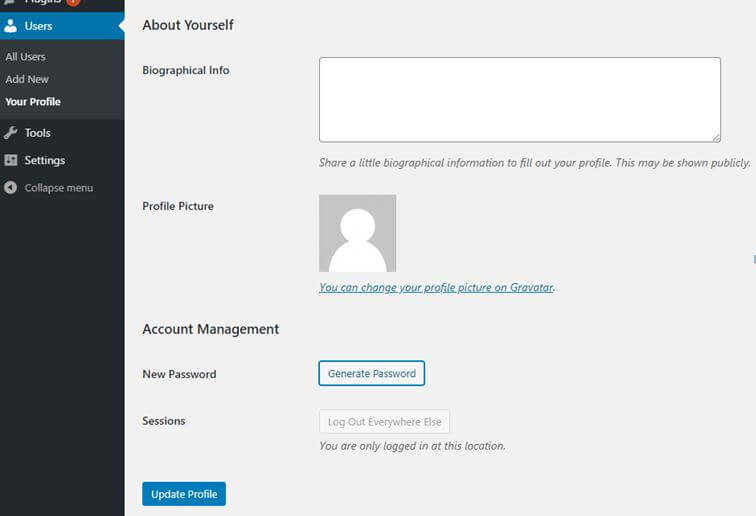Viewport: 756px width, 516px height.
Task: Open the Users menu label
Action: point(39,26)
